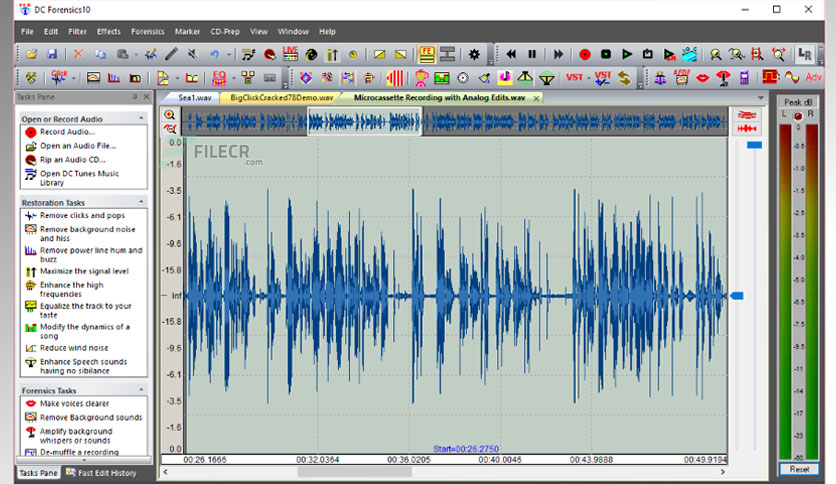Click red clip indicator on Peak dB meter
This screenshot has width=836, height=484.
pos(798,116)
